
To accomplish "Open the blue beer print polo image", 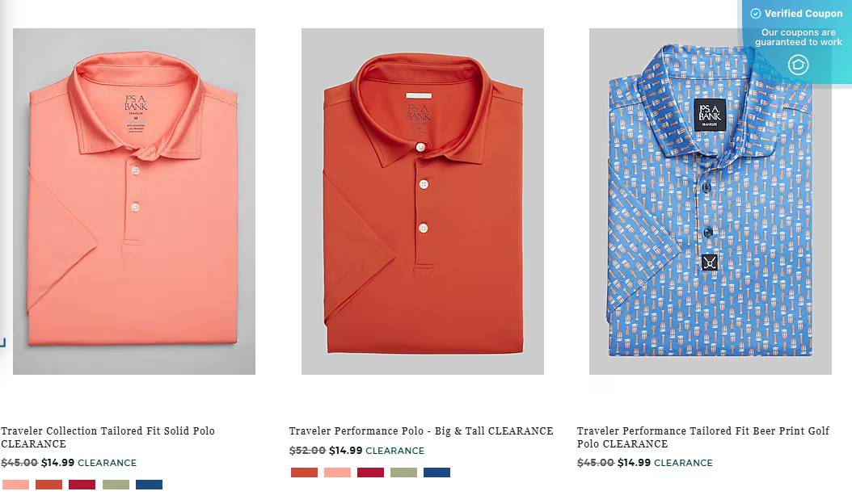I will 711,201.
